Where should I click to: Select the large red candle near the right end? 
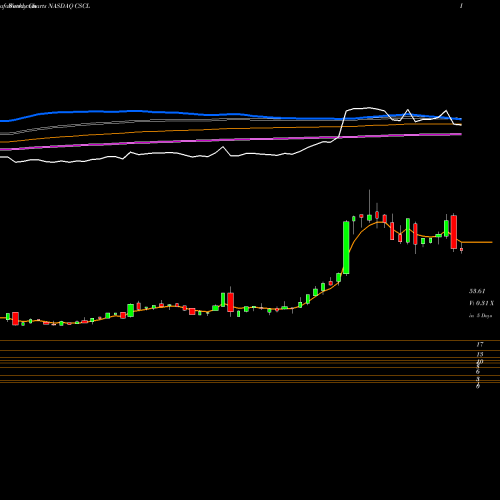click(x=454, y=232)
